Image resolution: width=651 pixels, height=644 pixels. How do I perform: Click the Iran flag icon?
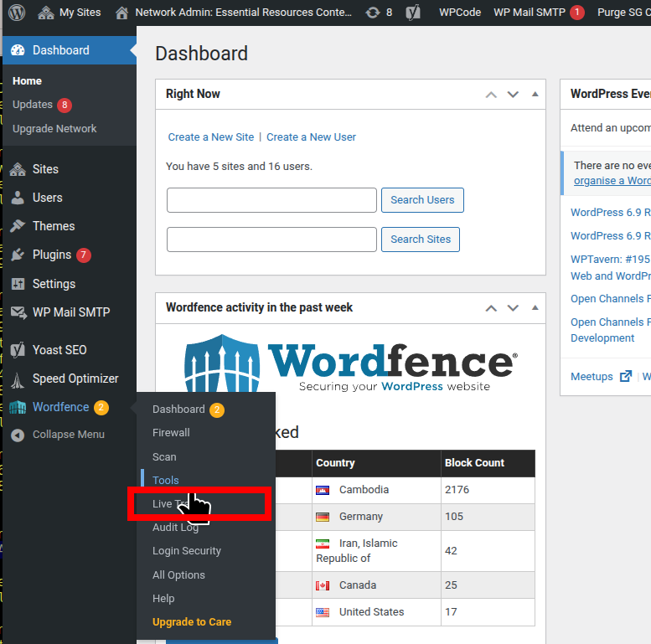coord(323,544)
